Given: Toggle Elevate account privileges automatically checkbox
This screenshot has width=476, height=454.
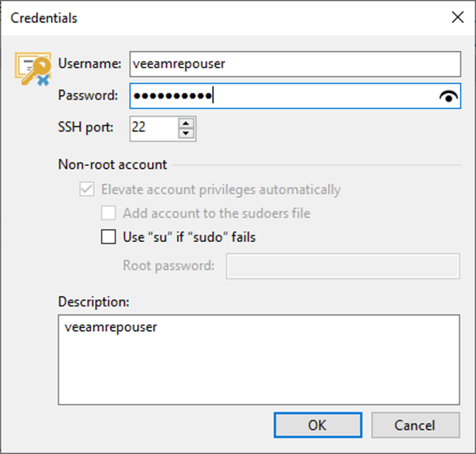Looking at the screenshot, I should pos(85,189).
